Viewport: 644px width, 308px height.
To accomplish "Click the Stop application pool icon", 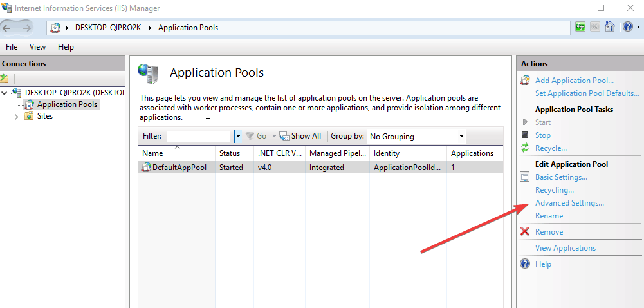I will (x=525, y=135).
